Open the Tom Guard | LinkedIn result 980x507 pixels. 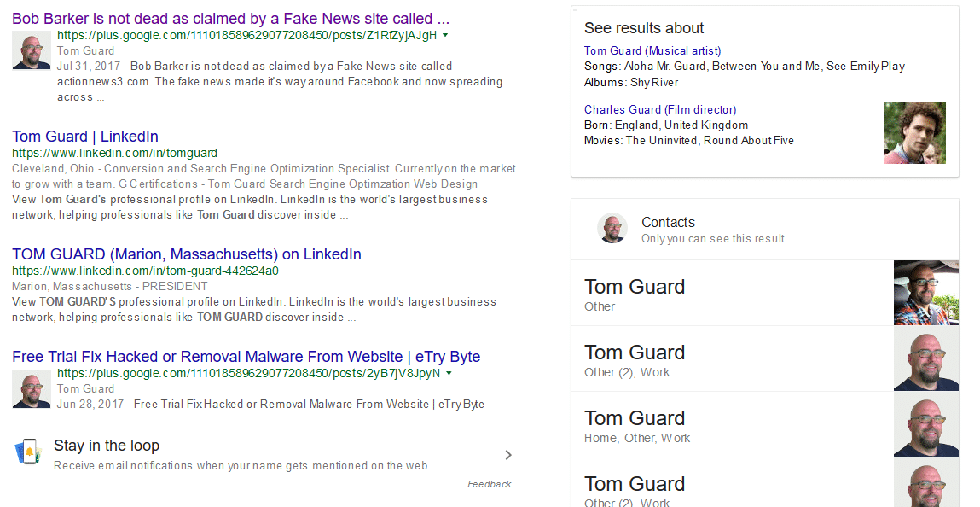85,137
